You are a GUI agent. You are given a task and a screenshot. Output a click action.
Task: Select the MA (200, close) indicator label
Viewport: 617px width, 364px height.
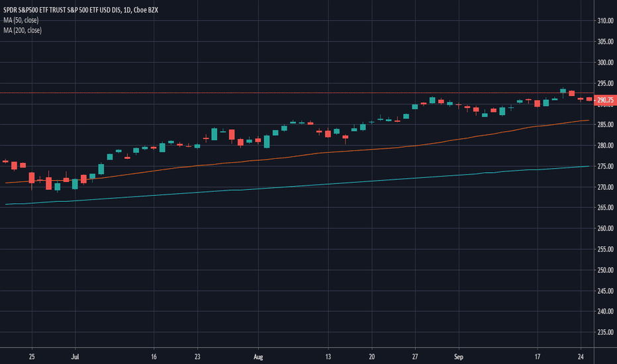(23, 30)
